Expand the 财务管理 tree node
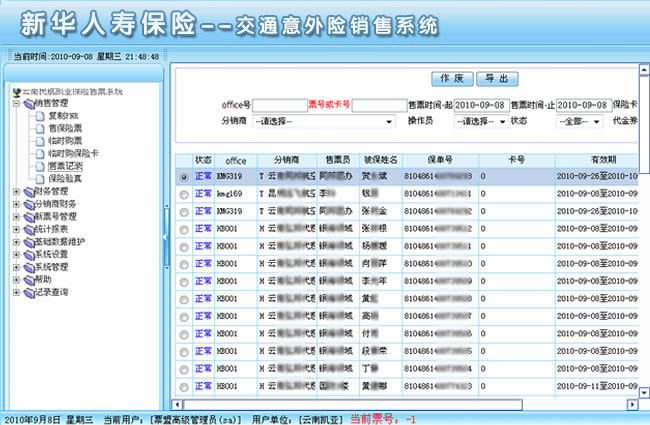The image size is (650, 425). pyautogui.click(x=16, y=192)
